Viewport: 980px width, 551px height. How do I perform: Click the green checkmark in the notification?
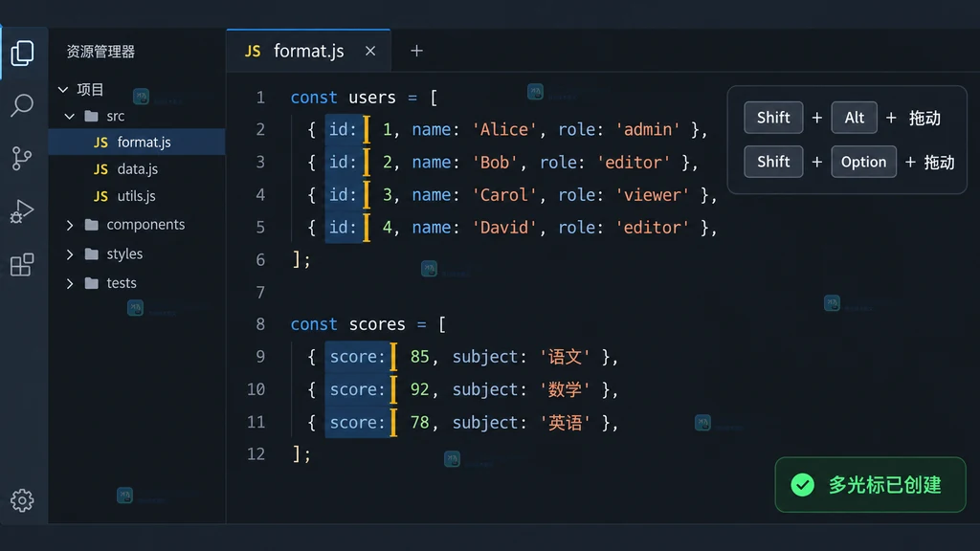[803, 485]
